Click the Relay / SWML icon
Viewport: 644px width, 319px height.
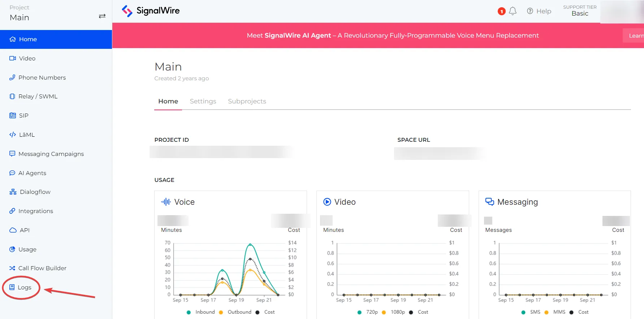click(12, 96)
